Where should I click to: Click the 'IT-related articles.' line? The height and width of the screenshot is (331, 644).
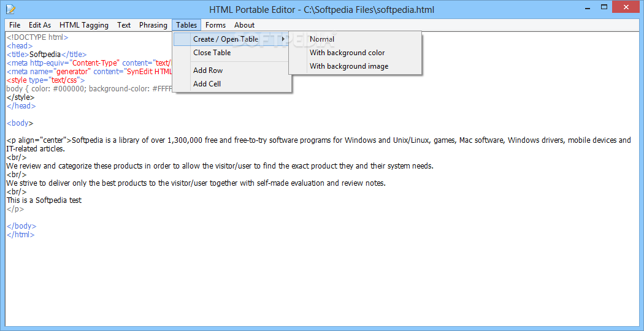tap(36, 149)
